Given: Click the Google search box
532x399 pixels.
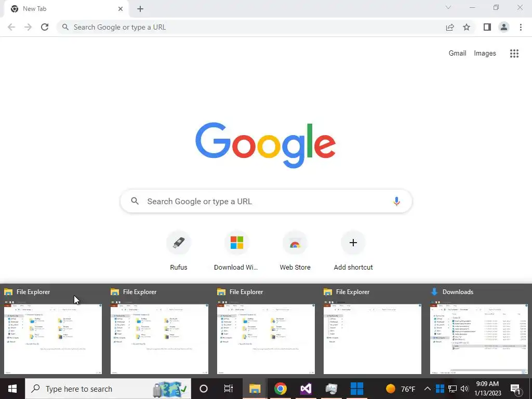Looking at the screenshot, I should [x=267, y=201].
